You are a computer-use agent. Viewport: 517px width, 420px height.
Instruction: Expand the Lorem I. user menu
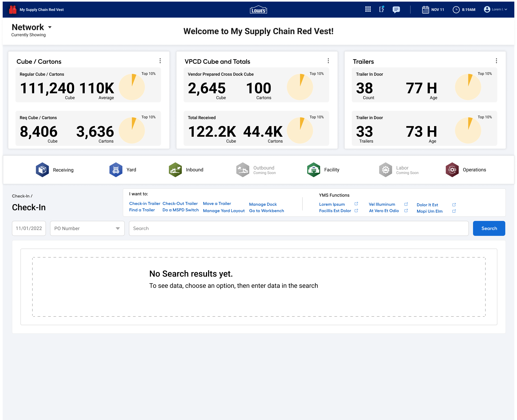tap(496, 10)
